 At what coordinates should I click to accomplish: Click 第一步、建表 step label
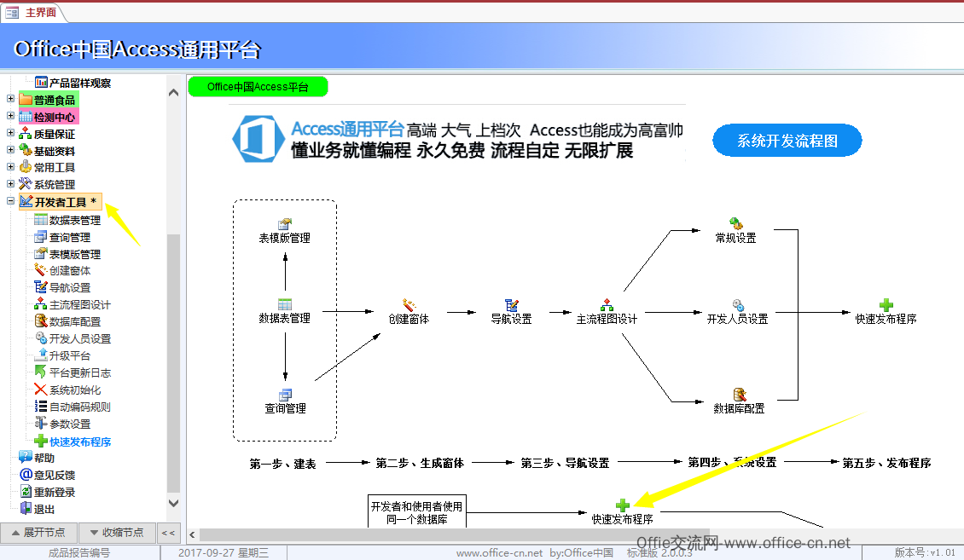(283, 464)
